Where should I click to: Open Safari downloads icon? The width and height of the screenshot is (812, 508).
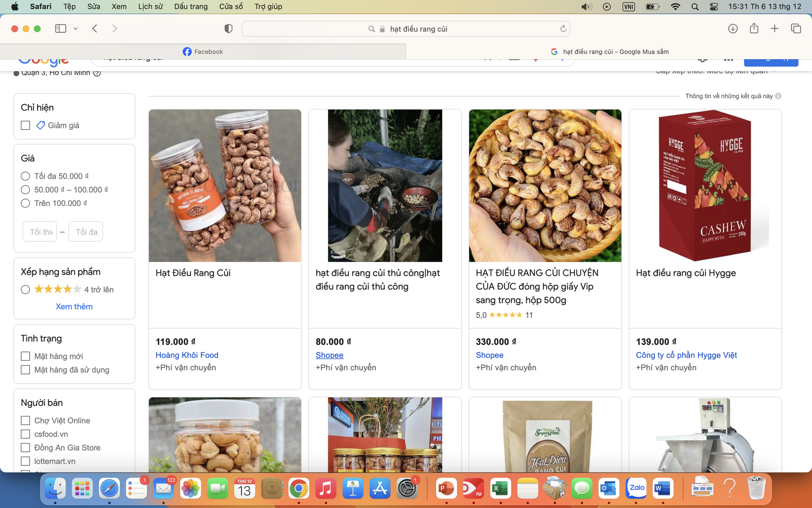[x=733, y=28]
